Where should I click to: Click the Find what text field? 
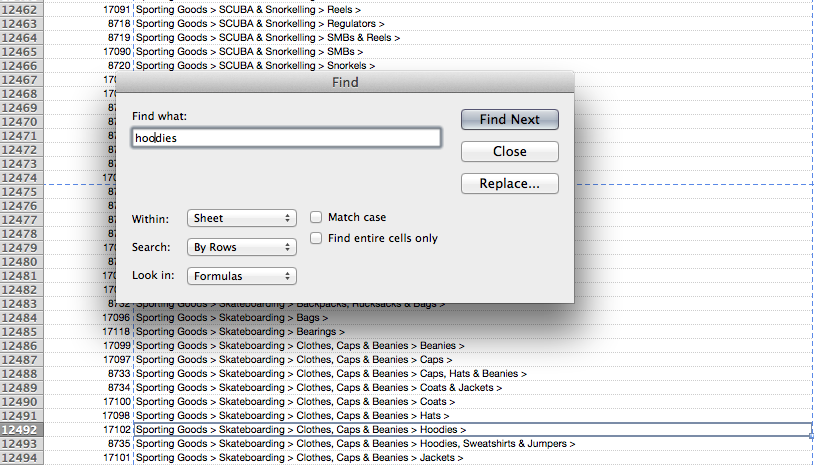click(286, 138)
